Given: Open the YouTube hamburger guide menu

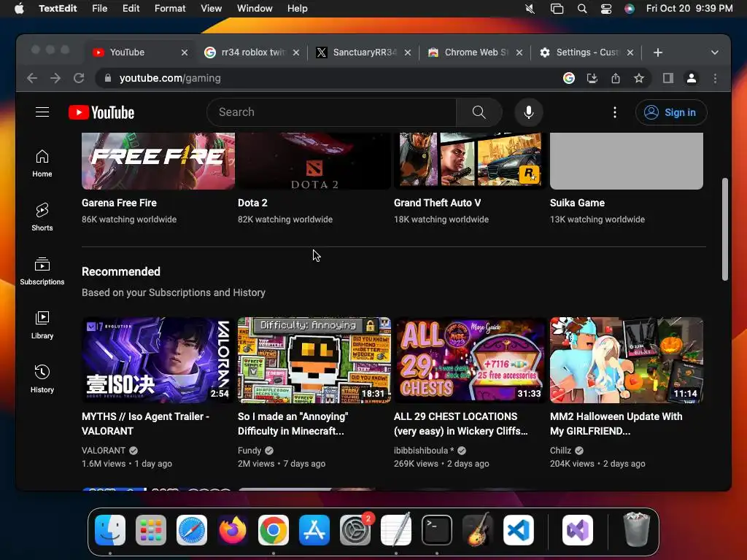Looking at the screenshot, I should coord(42,112).
